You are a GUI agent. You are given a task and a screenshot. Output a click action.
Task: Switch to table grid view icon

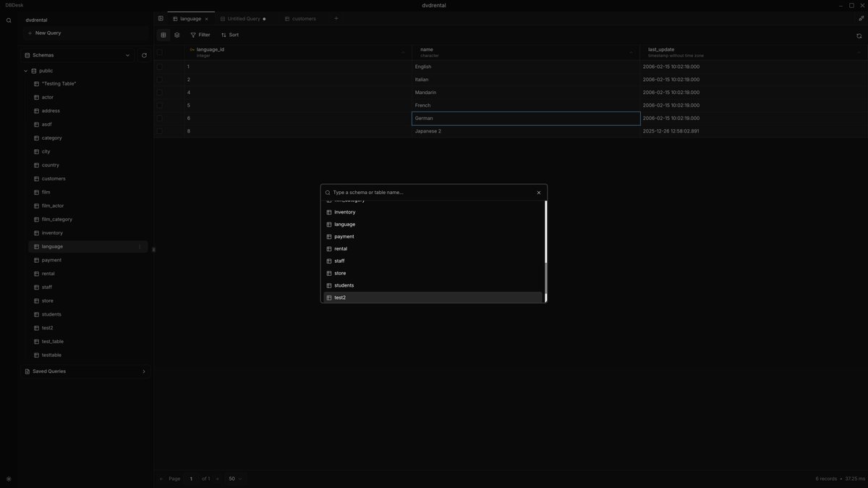[163, 35]
